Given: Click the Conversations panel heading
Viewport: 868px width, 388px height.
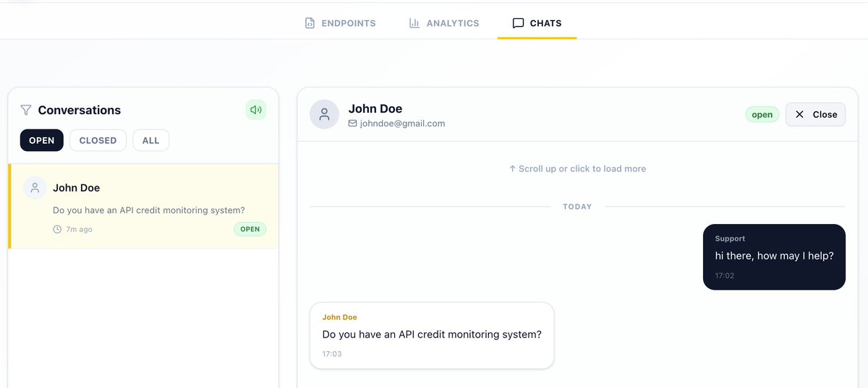Looking at the screenshot, I should click(80, 110).
